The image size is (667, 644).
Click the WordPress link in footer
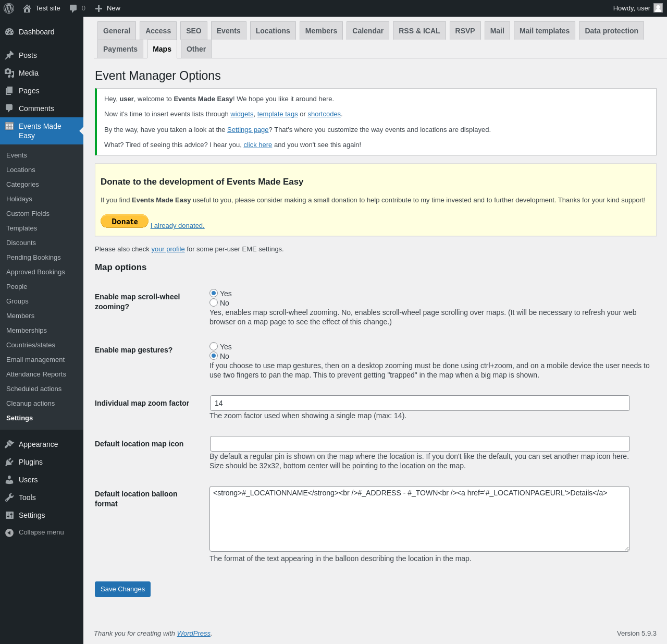(x=194, y=634)
